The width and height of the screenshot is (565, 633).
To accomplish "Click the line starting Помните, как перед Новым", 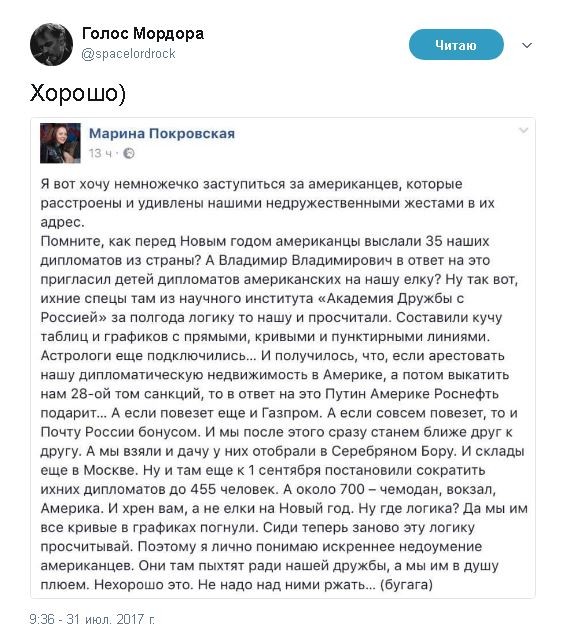I will [265, 241].
